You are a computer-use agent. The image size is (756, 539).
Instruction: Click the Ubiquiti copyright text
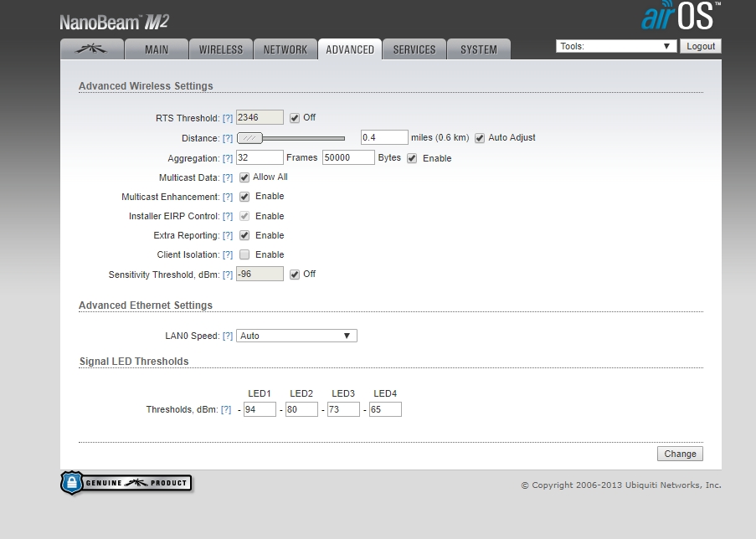[621, 485]
